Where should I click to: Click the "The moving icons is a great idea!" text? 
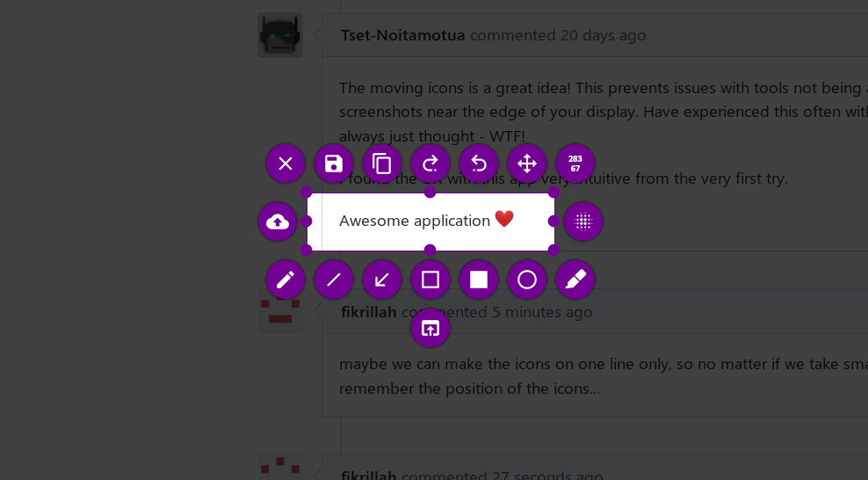click(456, 88)
